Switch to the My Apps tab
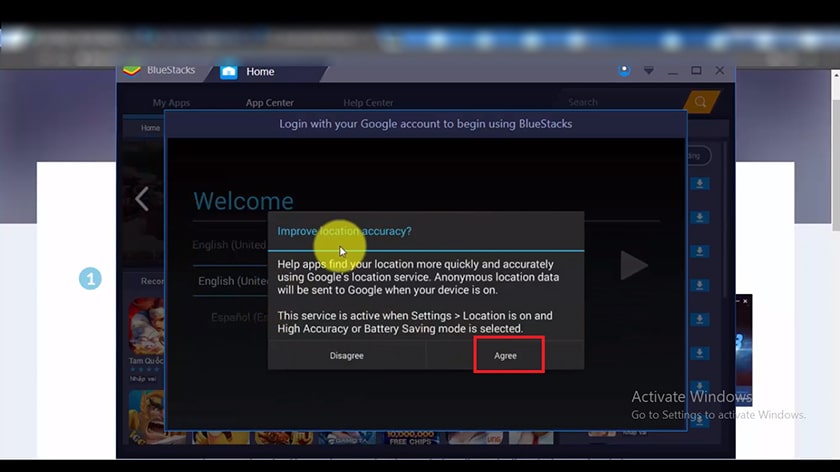Image resolution: width=840 pixels, height=472 pixels. [x=171, y=103]
